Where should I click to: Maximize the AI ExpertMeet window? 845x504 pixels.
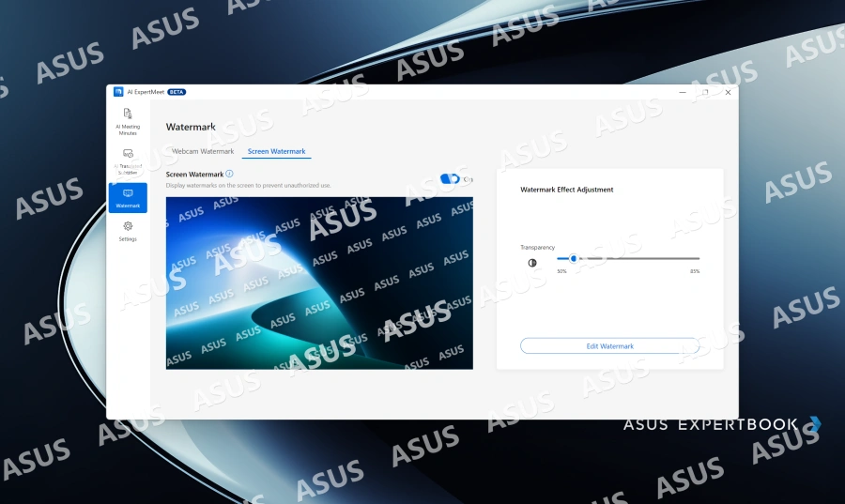click(705, 92)
